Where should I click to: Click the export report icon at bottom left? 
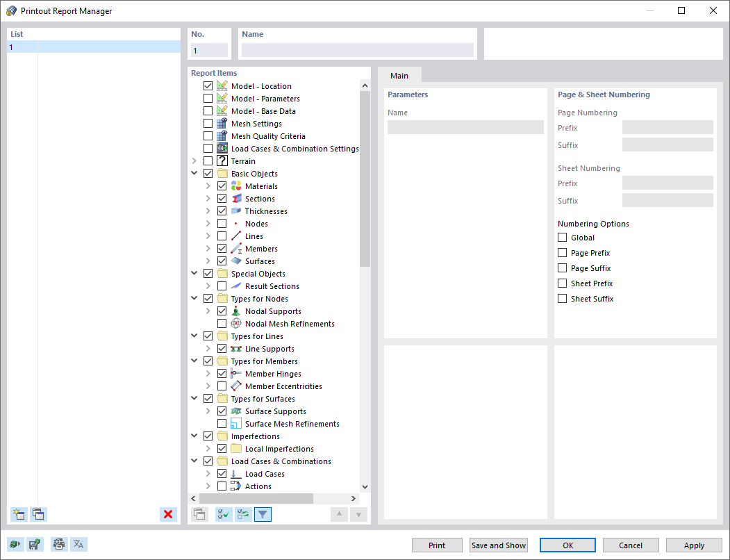[x=15, y=544]
